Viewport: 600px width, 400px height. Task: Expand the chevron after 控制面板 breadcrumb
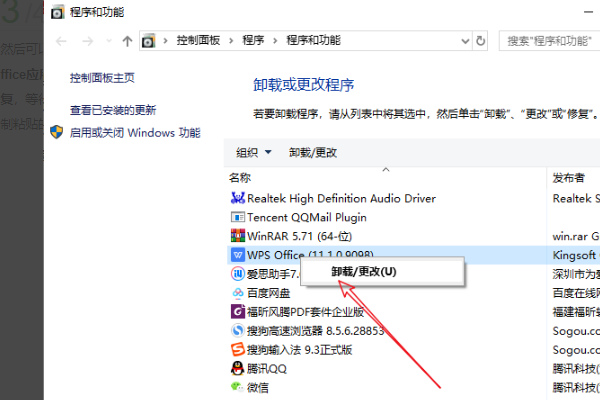pyautogui.click(x=231, y=41)
